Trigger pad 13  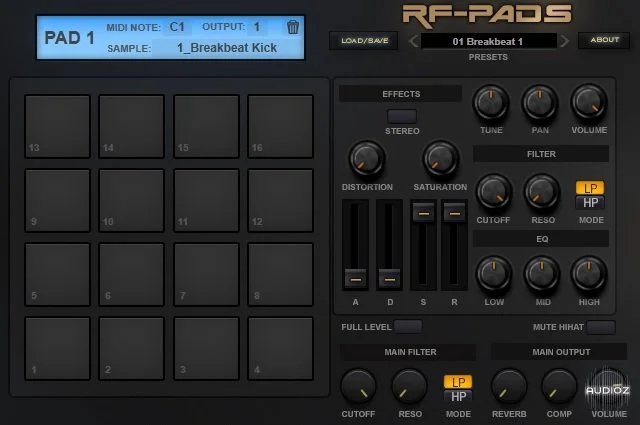[58, 127]
